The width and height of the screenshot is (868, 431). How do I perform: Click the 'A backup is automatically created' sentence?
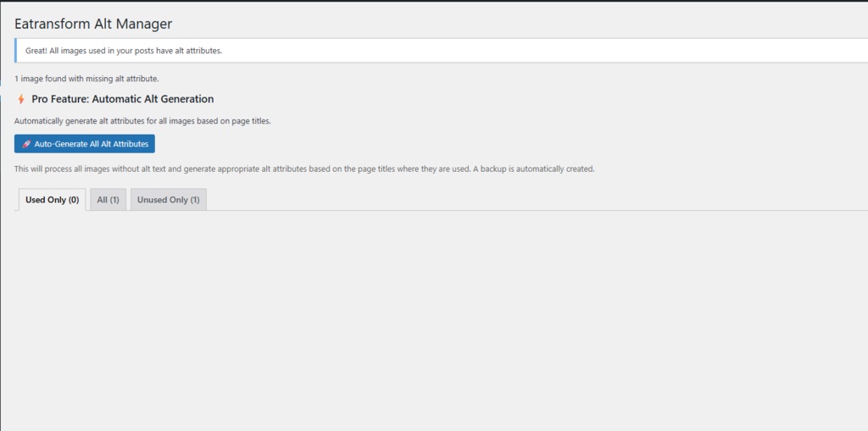point(534,169)
